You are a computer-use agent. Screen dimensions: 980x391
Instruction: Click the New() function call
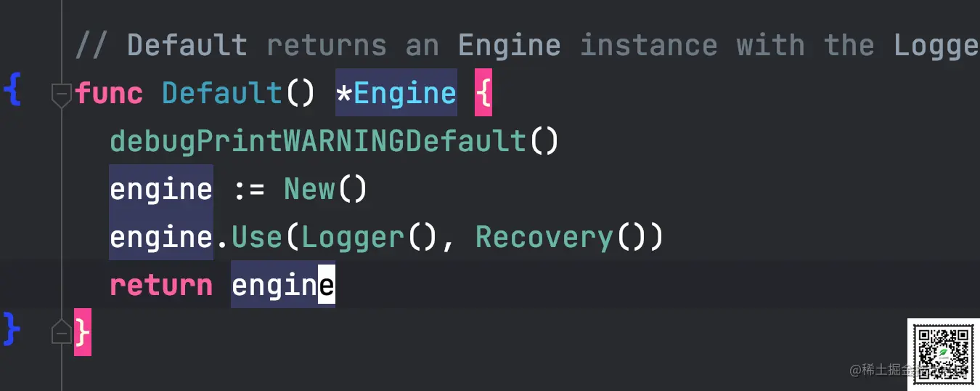[x=326, y=189]
